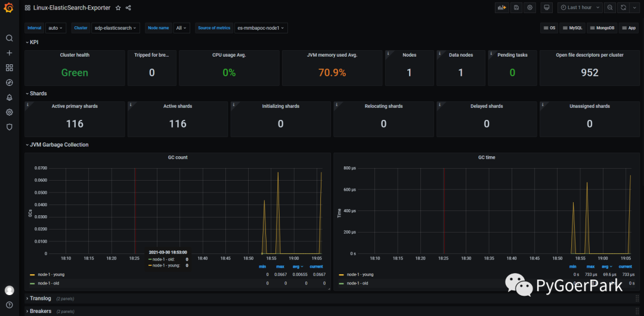Open the Help question mark icon
This screenshot has height=316, width=644.
click(9, 305)
